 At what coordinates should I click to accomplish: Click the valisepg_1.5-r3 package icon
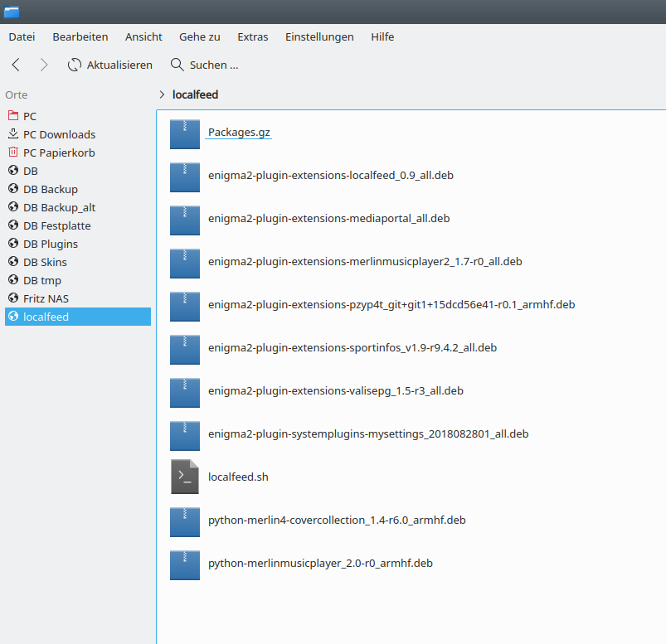click(x=185, y=393)
